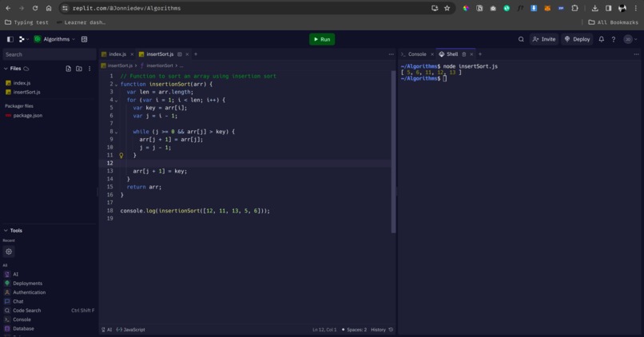Image resolution: width=644 pixels, height=337 pixels.
Task: Open the workspace search magnifier icon
Action: [521, 39]
